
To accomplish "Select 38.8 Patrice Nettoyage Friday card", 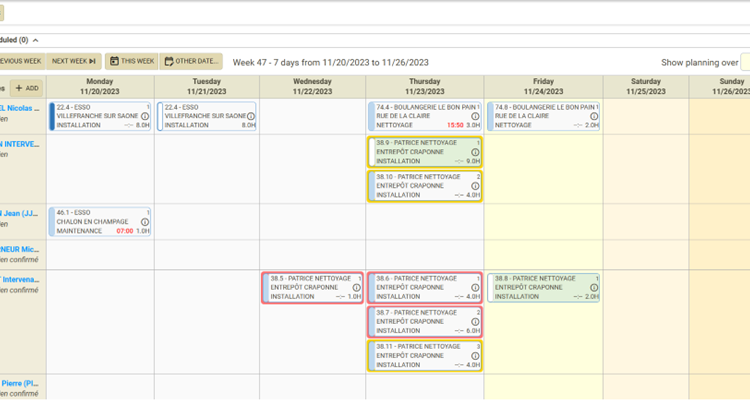I will (x=543, y=287).
